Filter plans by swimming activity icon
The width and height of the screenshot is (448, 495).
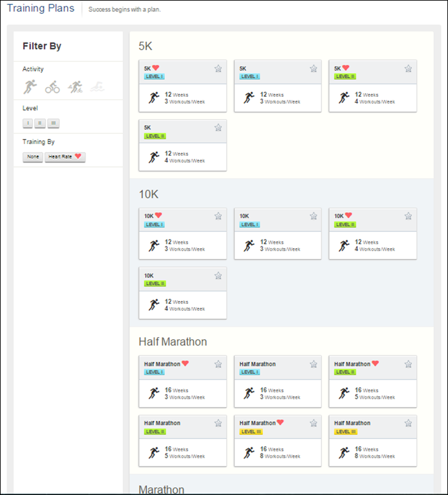coord(97,87)
